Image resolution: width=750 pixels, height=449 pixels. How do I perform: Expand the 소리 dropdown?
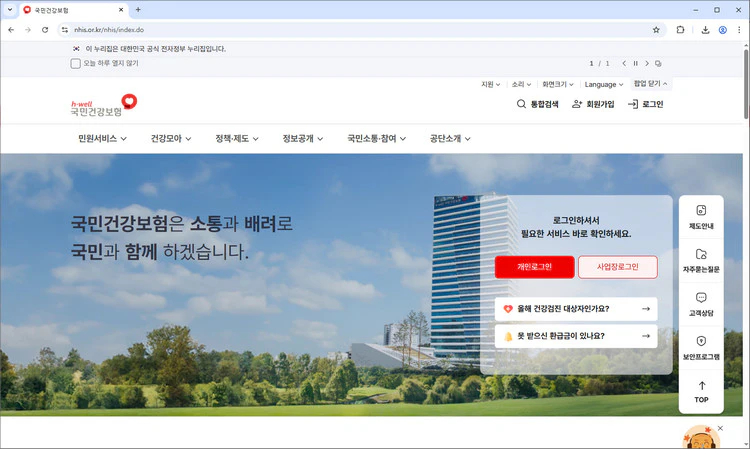click(x=519, y=84)
